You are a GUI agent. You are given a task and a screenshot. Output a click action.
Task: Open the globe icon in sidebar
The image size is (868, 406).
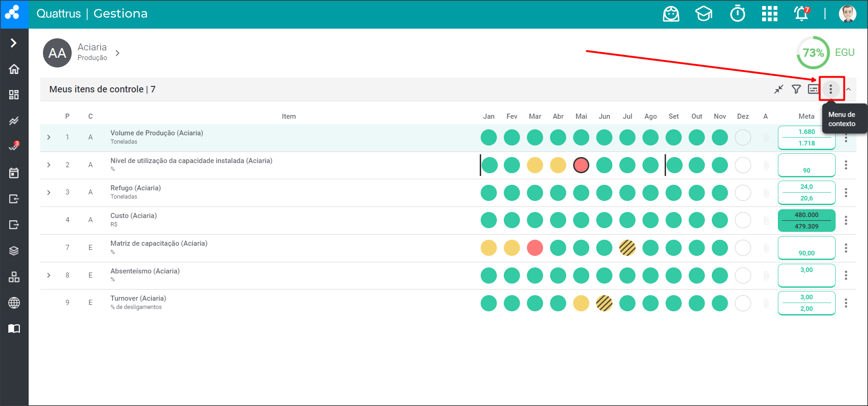pyautogui.click(x=14, y=303)
